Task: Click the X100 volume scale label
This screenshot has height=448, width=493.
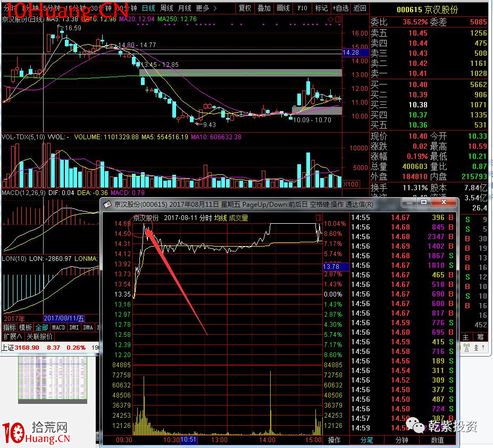Action: [x=350, y=184]
